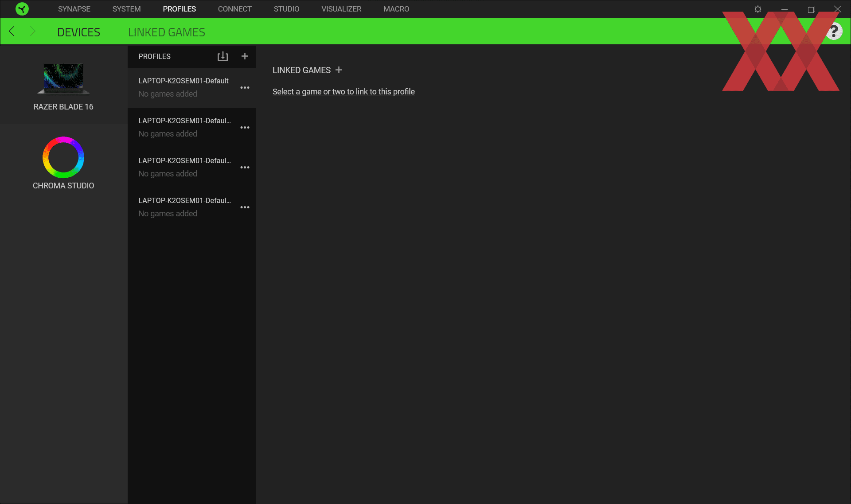
Task: Click the back navigation arrow
Action: click(12, 31)
